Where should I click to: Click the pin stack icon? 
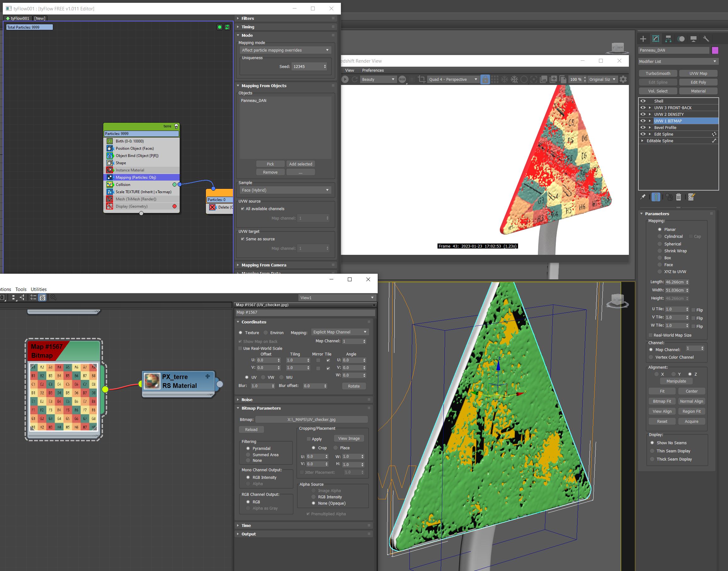tap(642, 197)
